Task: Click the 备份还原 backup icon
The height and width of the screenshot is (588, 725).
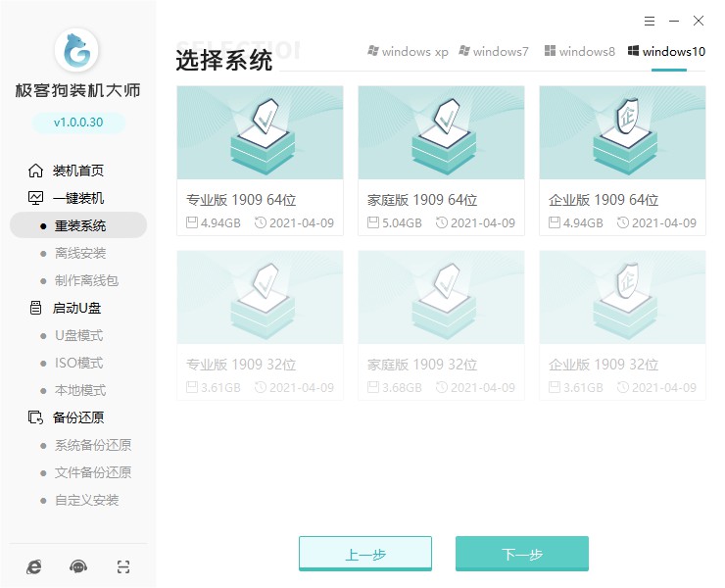Action: (x=35, y=417)
